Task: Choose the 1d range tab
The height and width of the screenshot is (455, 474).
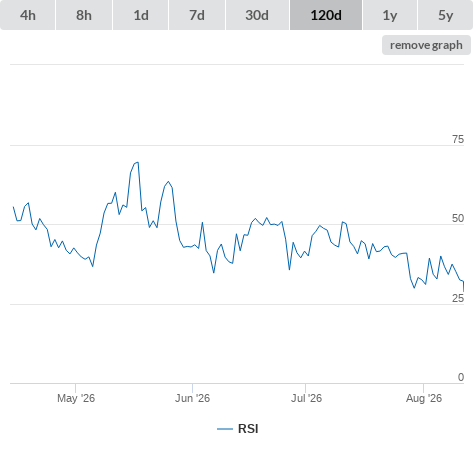Action: pyautogui.click(x=141, y=15)
